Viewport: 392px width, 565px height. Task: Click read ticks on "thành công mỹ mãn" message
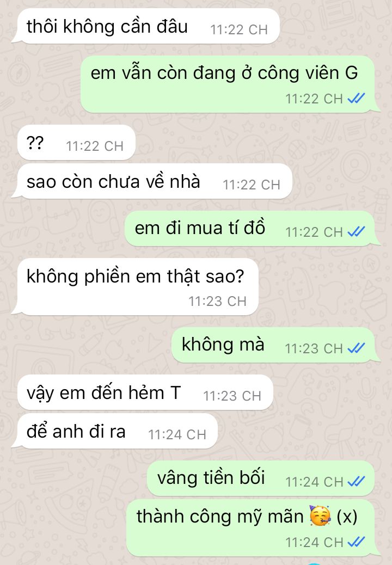pyautogui.click(x=356, y=542)
